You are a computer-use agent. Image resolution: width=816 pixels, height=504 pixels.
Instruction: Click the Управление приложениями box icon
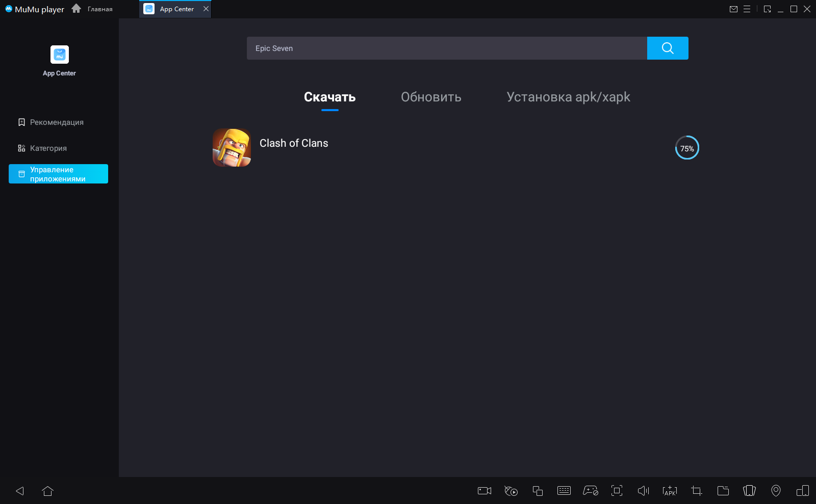21,174
